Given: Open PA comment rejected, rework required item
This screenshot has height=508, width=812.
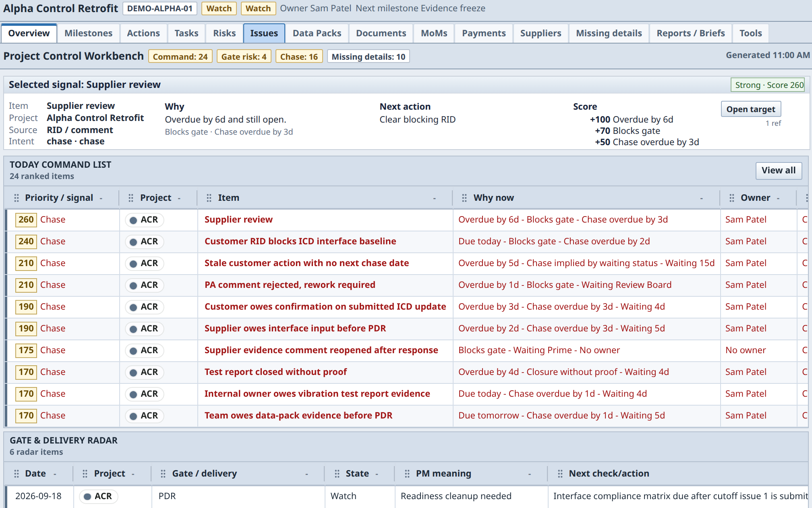Looking at the screenshot, I should click(x=290, y=285).
